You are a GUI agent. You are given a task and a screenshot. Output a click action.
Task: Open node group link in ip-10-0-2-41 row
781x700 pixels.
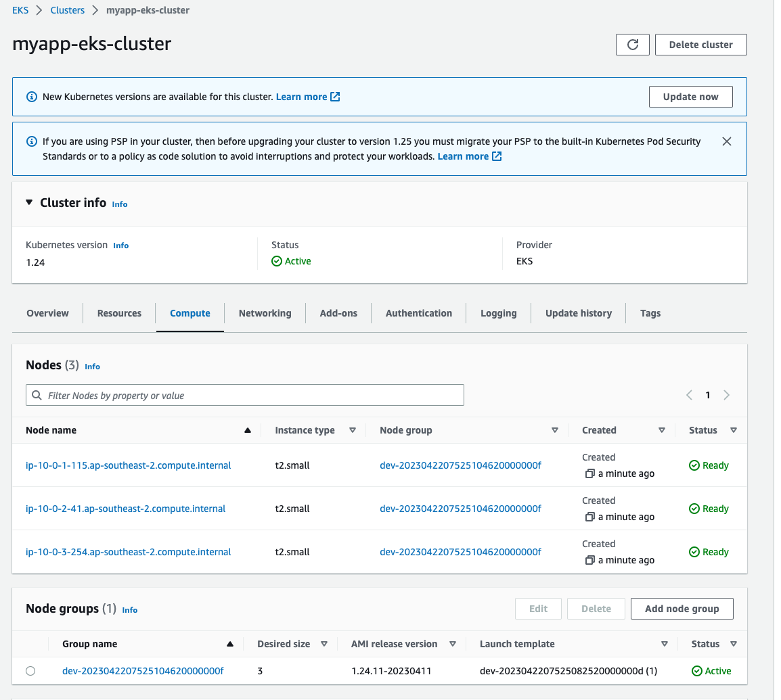[460, 509]
